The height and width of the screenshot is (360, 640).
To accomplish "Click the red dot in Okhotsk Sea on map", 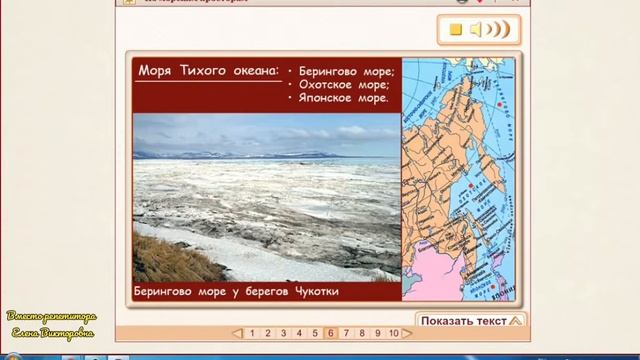I will [470, 186].
